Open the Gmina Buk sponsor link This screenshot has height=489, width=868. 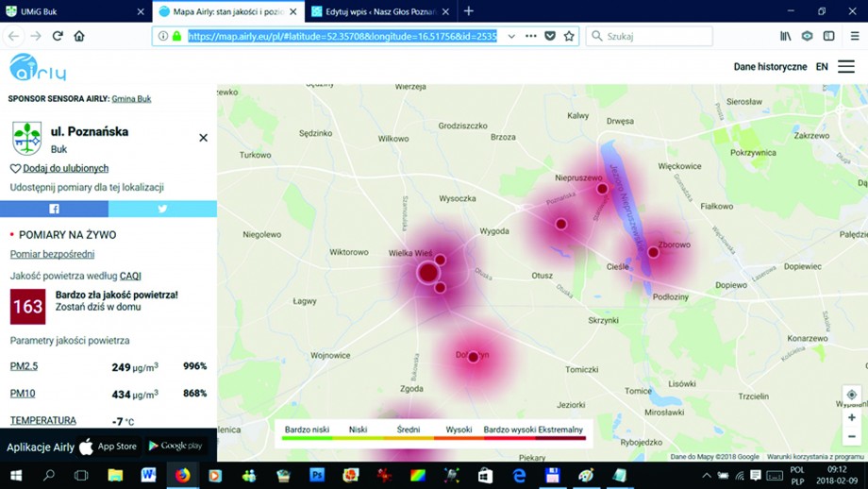[x=131, y=98]
